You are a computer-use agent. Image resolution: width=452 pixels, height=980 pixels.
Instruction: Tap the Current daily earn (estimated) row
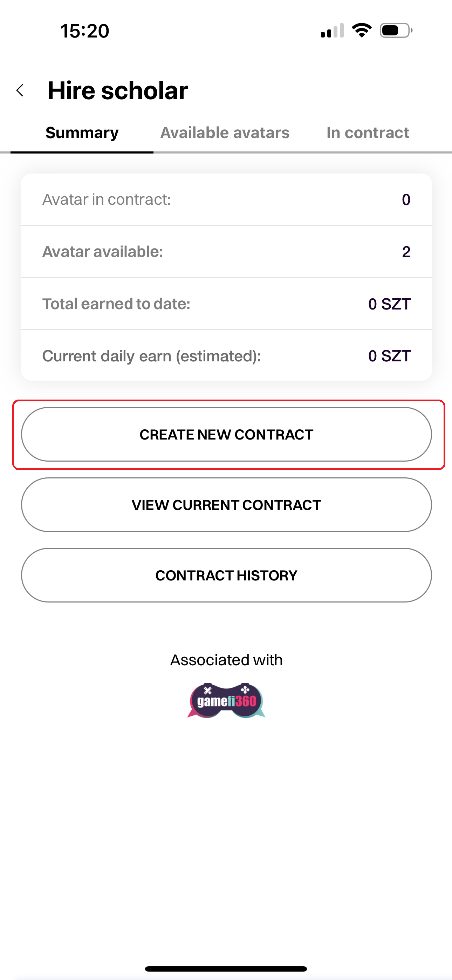226,356
